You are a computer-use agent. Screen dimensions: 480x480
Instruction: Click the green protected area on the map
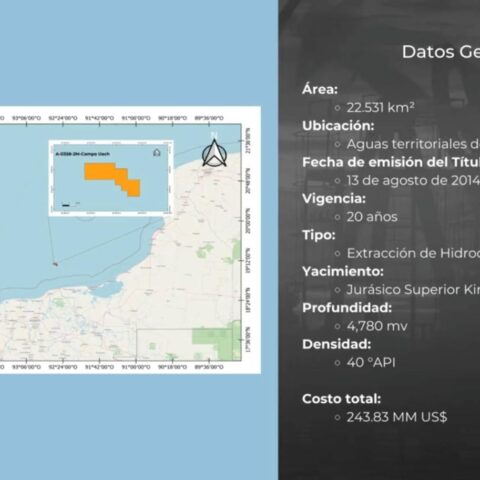point(217,340)
